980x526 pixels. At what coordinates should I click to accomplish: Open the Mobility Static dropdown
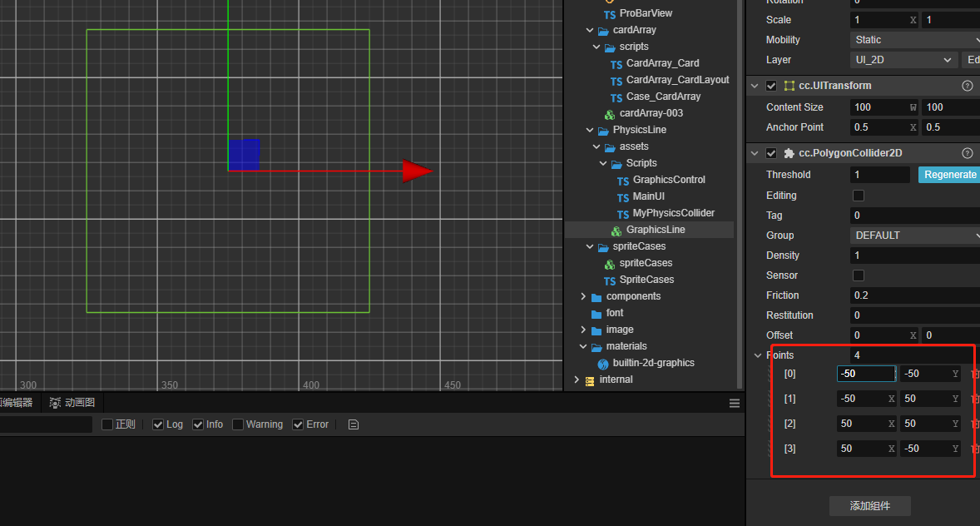coord(915,40)
